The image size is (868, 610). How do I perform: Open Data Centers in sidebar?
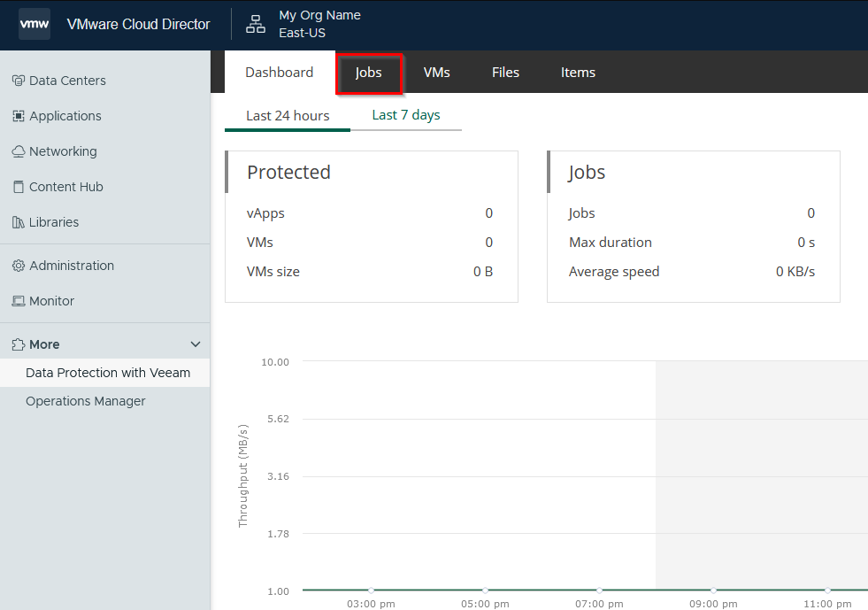pos(67,81)
